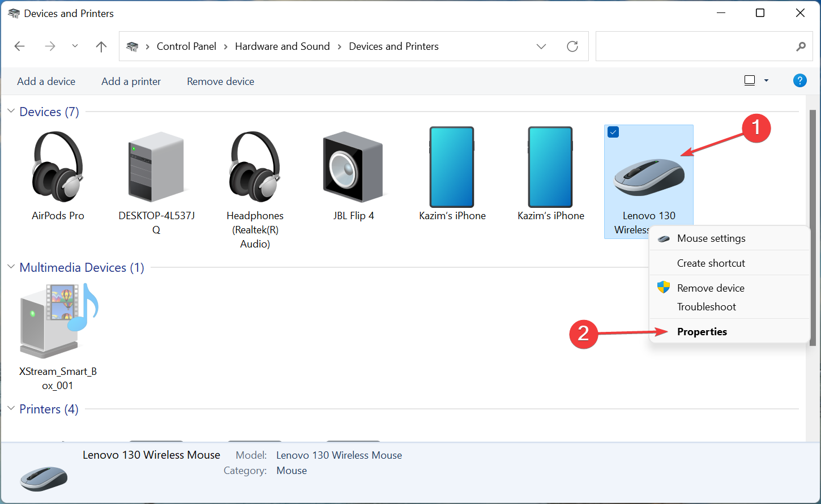Navigate to Control Panel breadcrumb
Screen dimensions: 821x504
point(186,46)
